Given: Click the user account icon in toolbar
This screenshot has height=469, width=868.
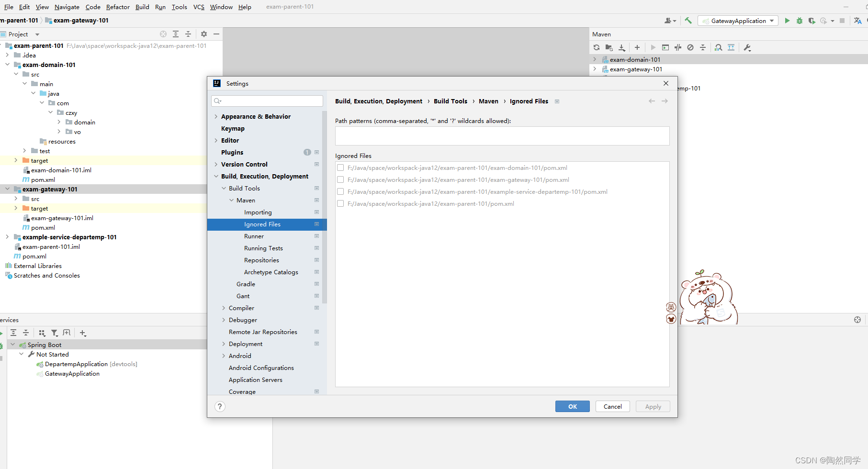Looking at the screenshot, I should click(670, 21).
